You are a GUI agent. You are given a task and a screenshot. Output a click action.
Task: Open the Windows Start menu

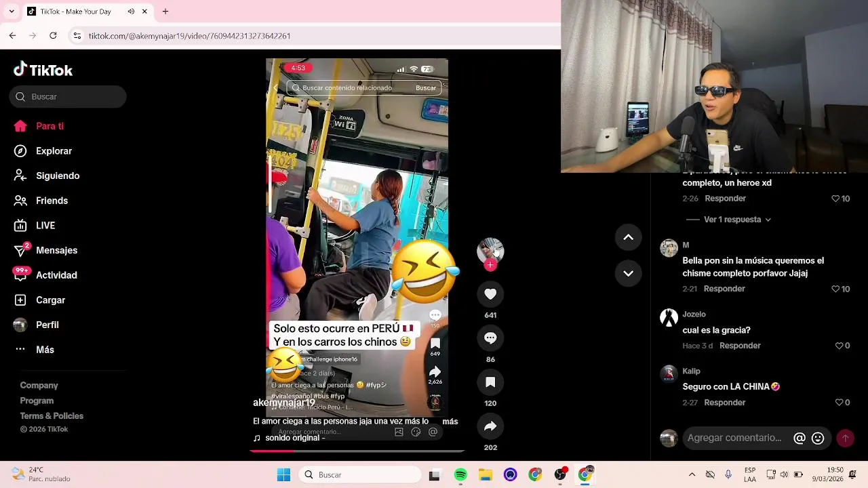(x=283, y=474)
